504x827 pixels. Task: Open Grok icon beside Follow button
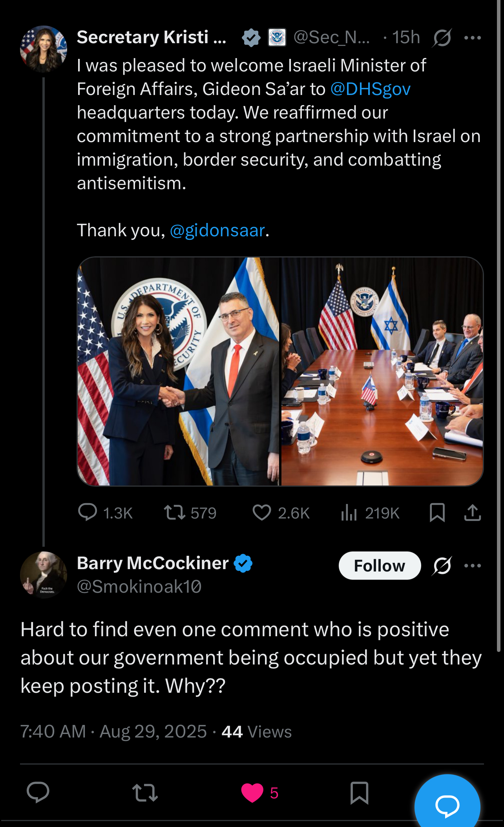point(442,566)
